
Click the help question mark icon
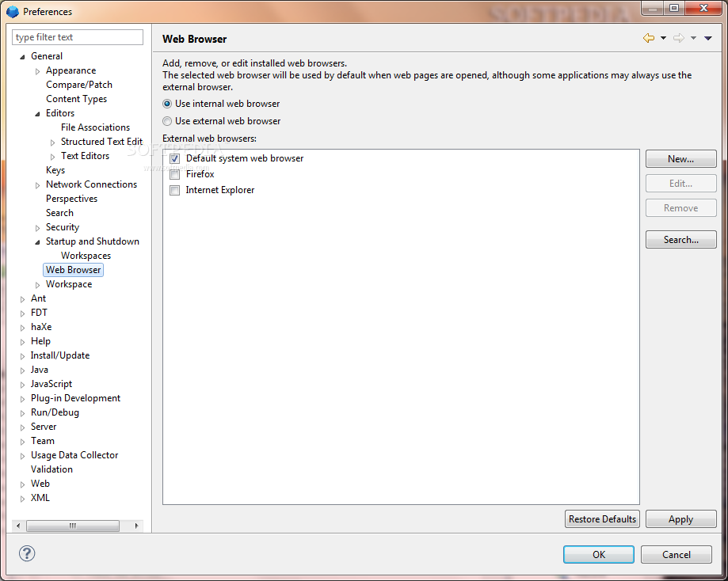pyautogui.click(x=27, y=553)
